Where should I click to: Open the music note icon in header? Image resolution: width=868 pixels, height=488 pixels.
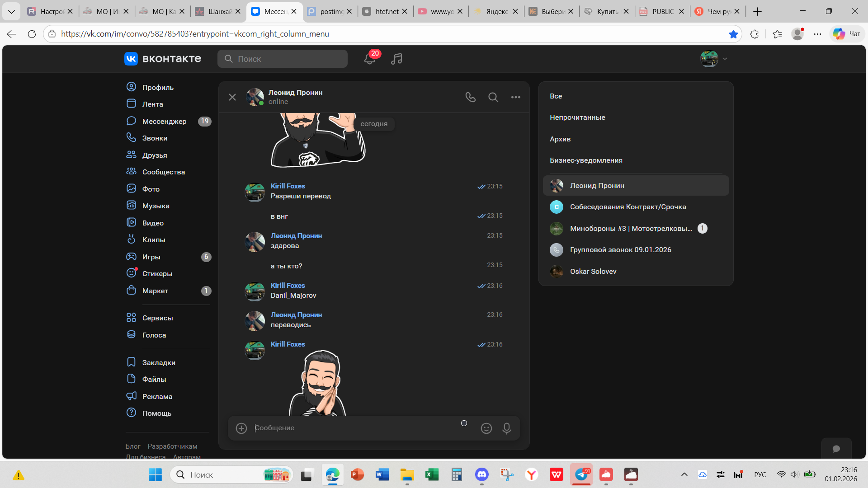tap(396, 59)
